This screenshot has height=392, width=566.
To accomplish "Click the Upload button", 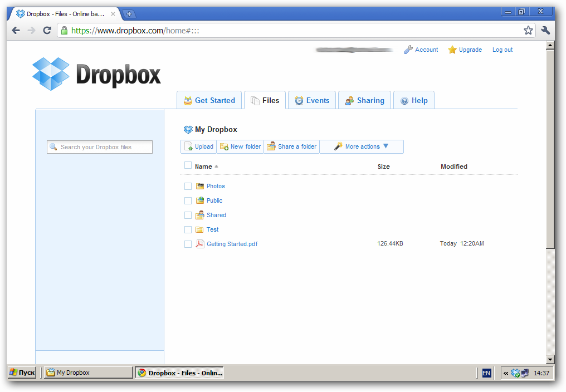I will [198, 146].
